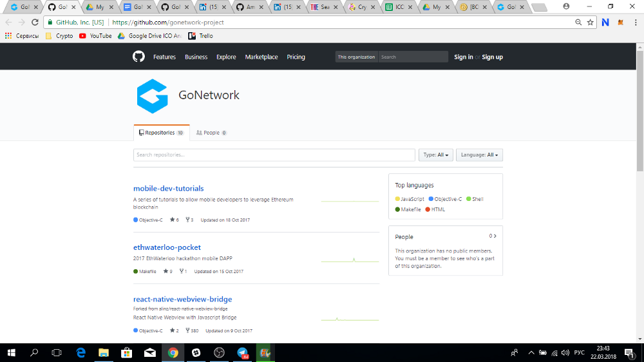
Task: Open the Crypto bookmarks folder
Action: tap(59, 35)
